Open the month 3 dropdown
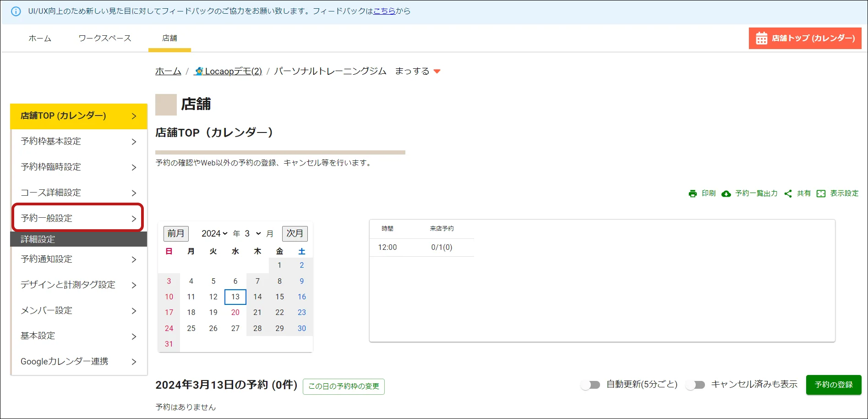The width and height of the screenshot is (868, 419). pos(252,233)
